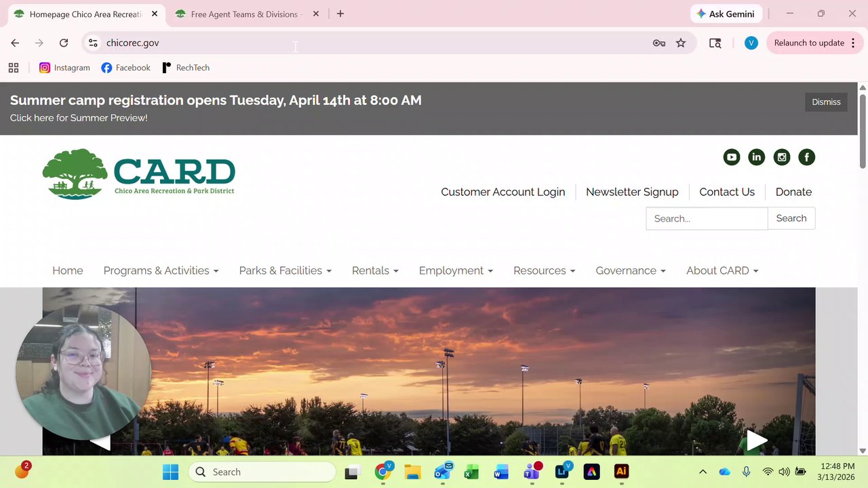Open the Instagram bookmark

(64, 68)
